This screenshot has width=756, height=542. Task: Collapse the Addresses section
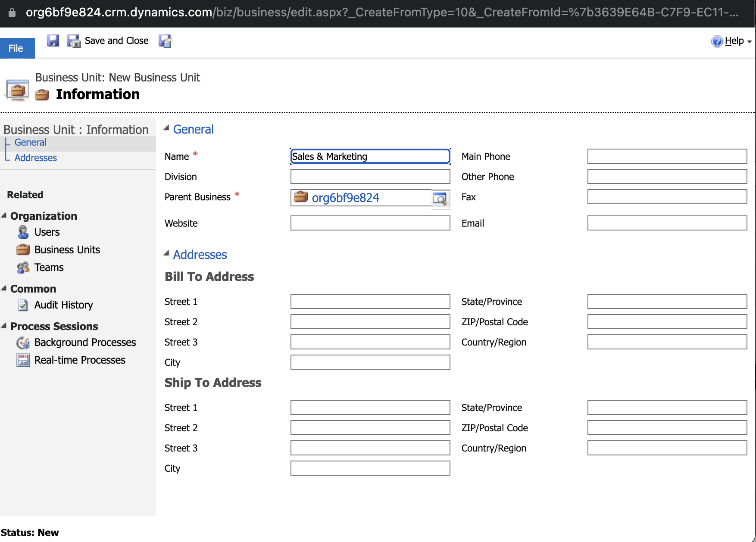coord(166,254)
